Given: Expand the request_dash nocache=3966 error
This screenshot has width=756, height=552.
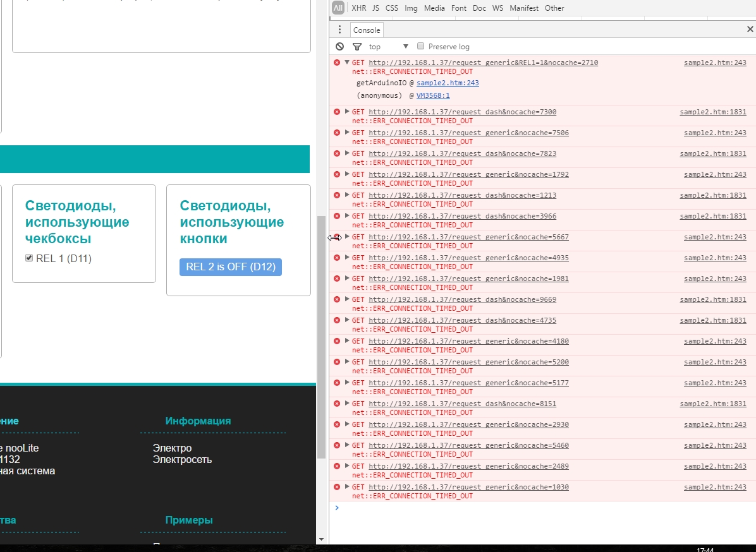Looking at the screenshot, I should (346, 215).
